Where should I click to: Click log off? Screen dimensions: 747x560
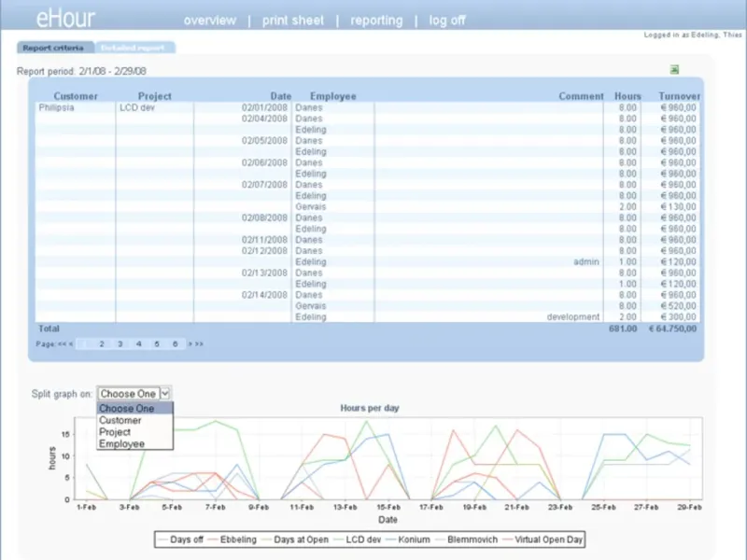point(447,21)
